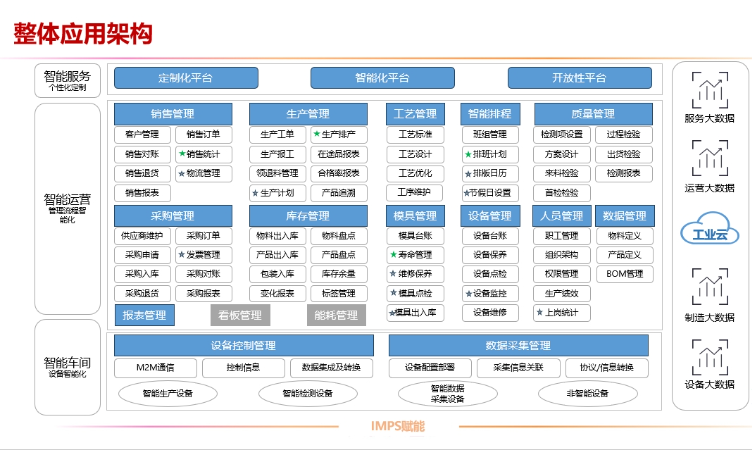Select the 智能化平台 button

pyautogui.click(x=382, y=78)
